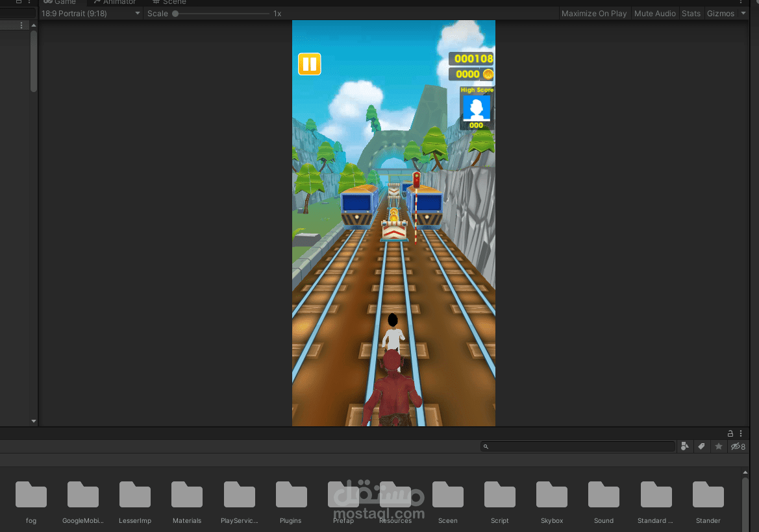Toggle Maximize On Play
759x532 pixels.
pos(594,14)
